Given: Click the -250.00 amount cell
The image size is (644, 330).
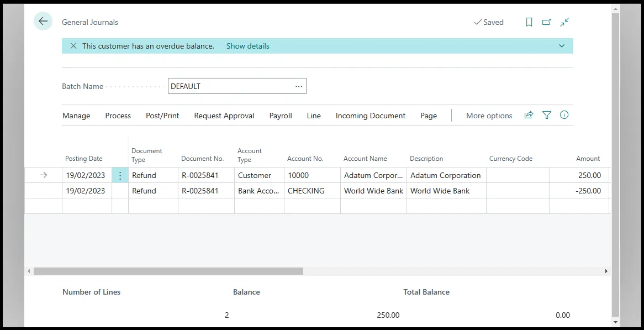Looking at the screenshot, I should click(x=579, y=191).
